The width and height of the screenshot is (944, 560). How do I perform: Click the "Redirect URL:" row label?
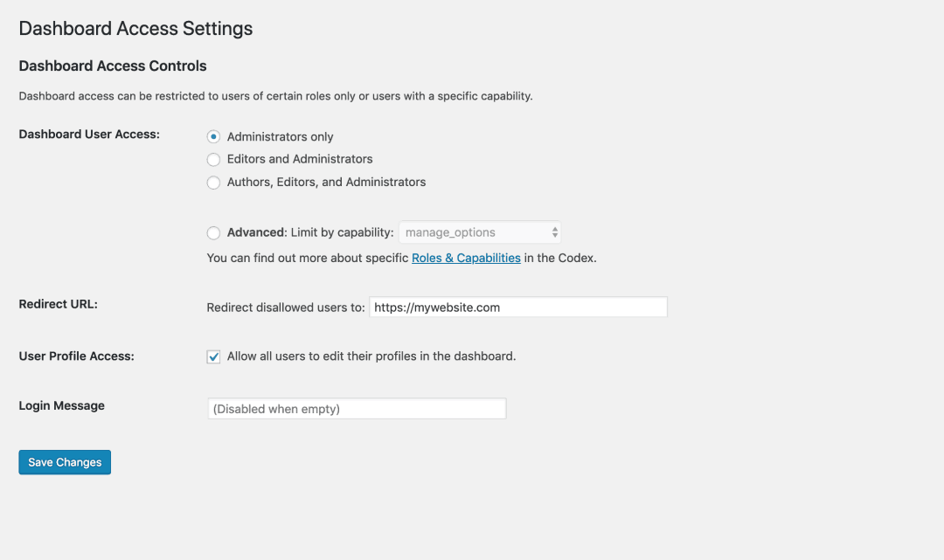tap(59, 305)
